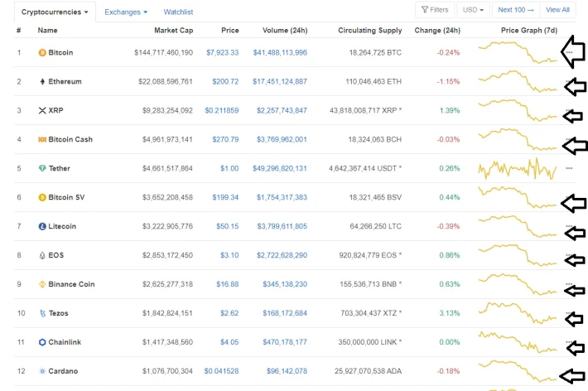Open the Cardano name link
The height and width of the screenshot is (391, 588).
(x=63, y=371)
